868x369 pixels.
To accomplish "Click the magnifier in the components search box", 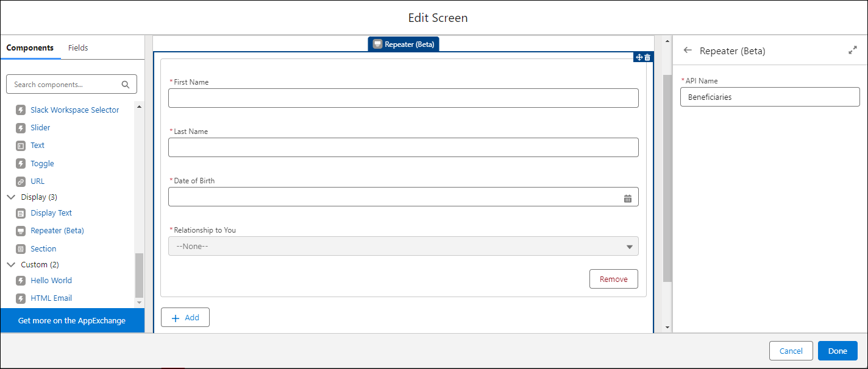I will pyautogui.click(x=125, y=84).
